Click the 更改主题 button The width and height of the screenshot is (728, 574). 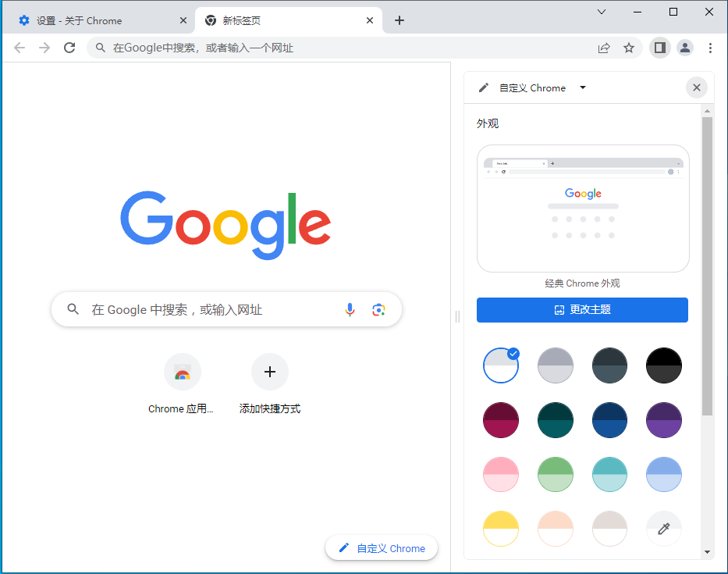pos(582,310)
